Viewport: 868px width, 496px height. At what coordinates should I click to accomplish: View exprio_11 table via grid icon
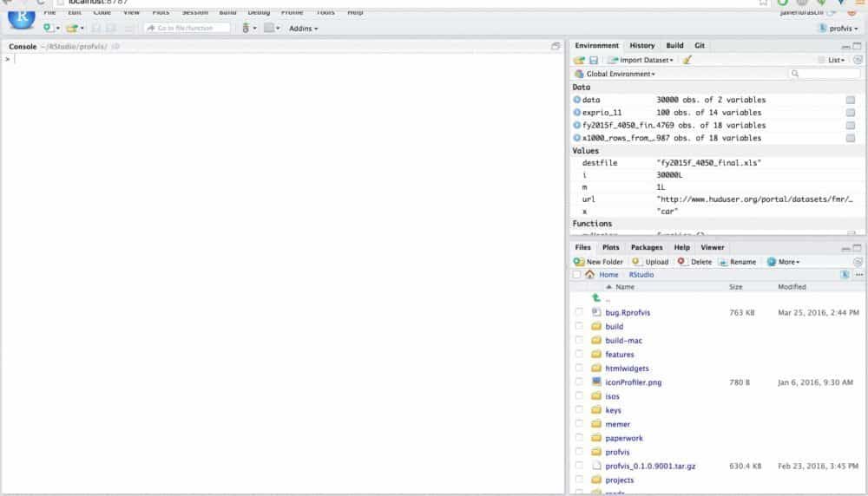(x=851, y=113)
